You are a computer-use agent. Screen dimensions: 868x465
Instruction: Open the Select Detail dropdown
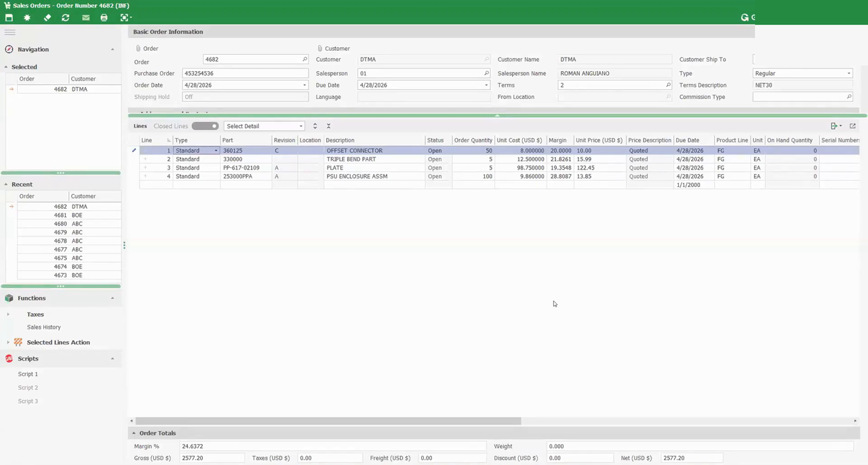300,126
